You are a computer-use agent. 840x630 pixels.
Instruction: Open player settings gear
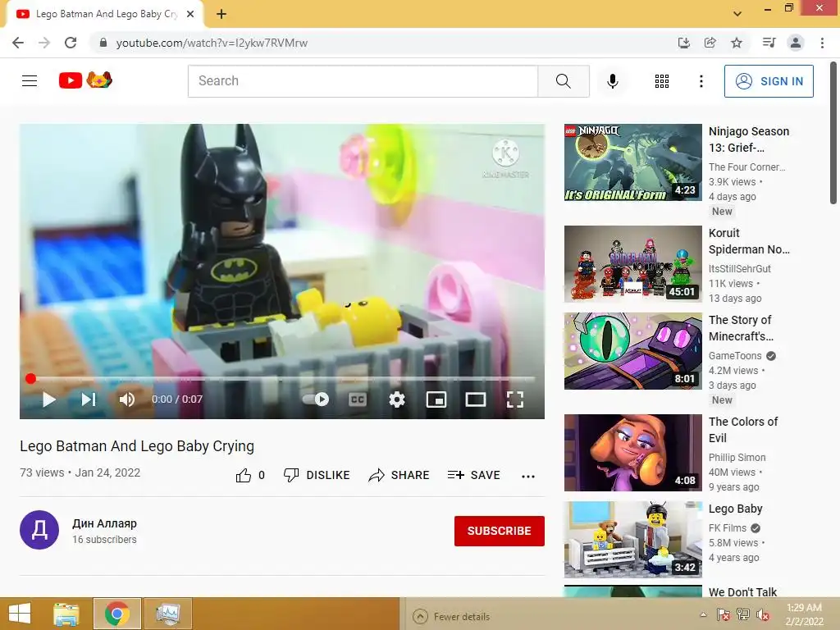397,399
